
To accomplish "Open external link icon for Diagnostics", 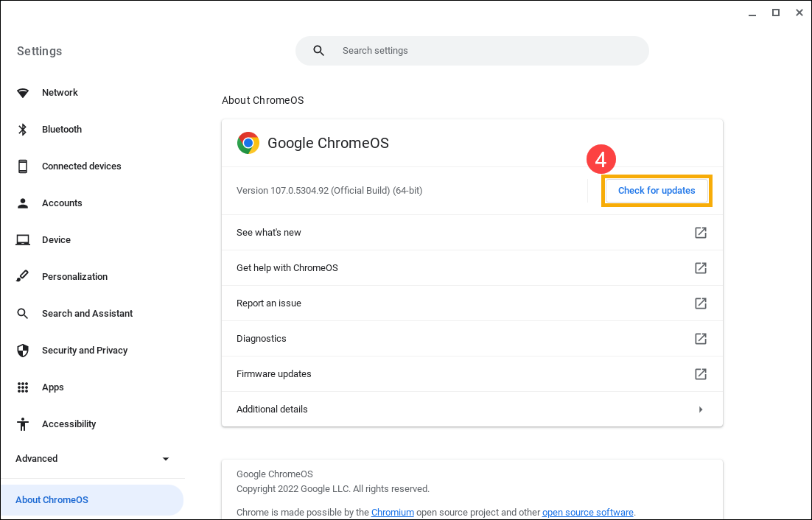I will click(x=701, y=339).
